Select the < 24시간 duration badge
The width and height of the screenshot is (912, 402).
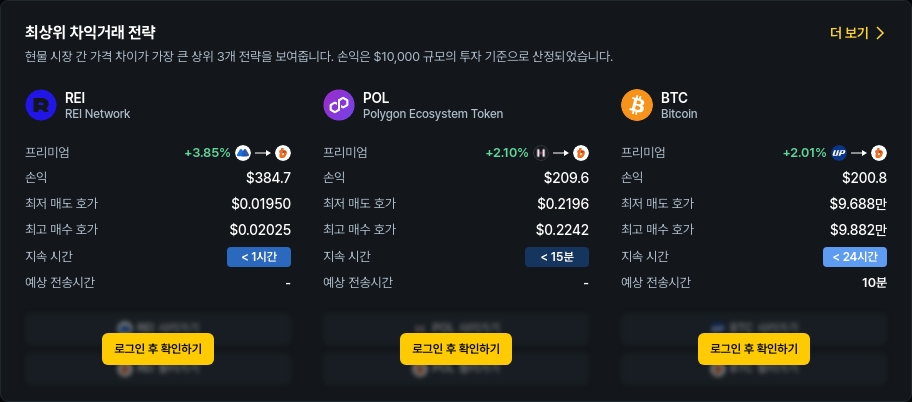click(855, 257)
